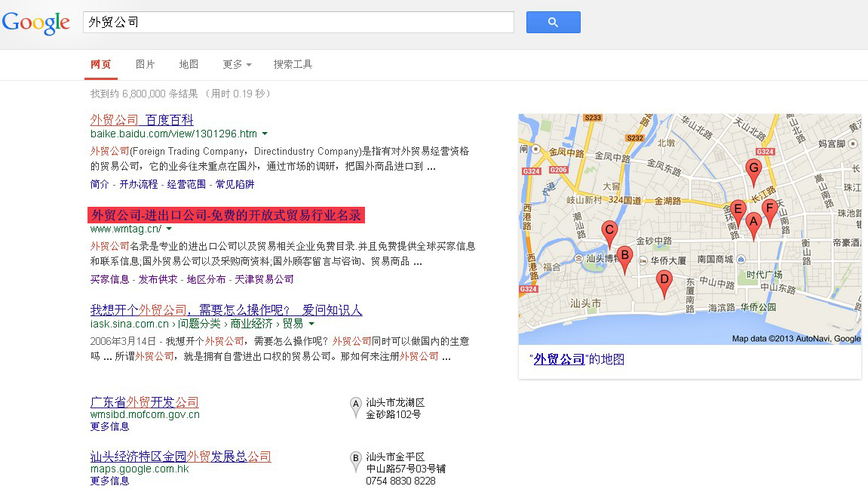Image resolution: width=868 pixels, height=489 pixels.
Task: Click map marker F
Action: 769,210
